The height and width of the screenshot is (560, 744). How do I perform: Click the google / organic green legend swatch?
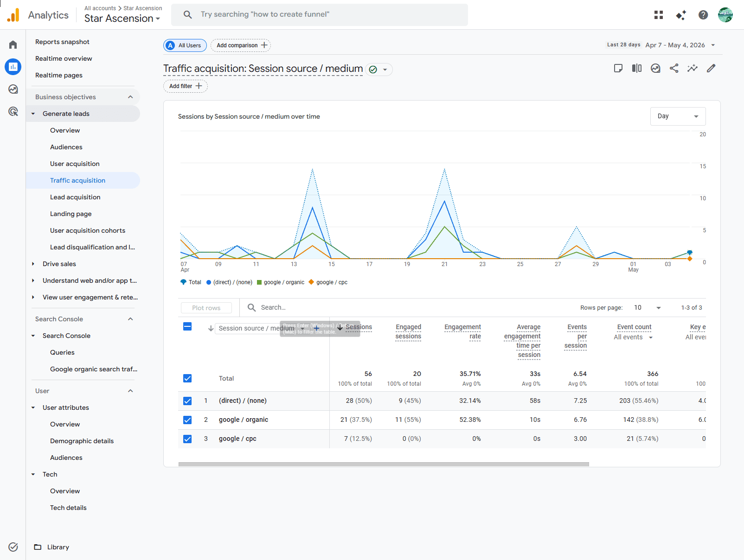259,282
